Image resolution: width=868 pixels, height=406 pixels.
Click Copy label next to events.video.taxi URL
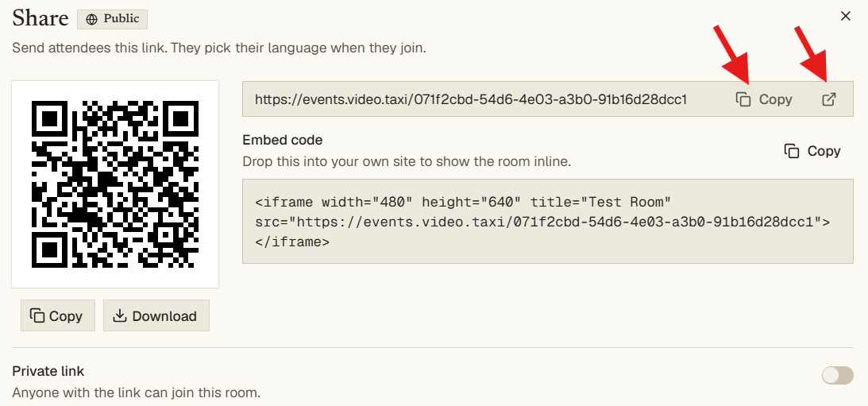pyautogui.click(x=775, y=99)
